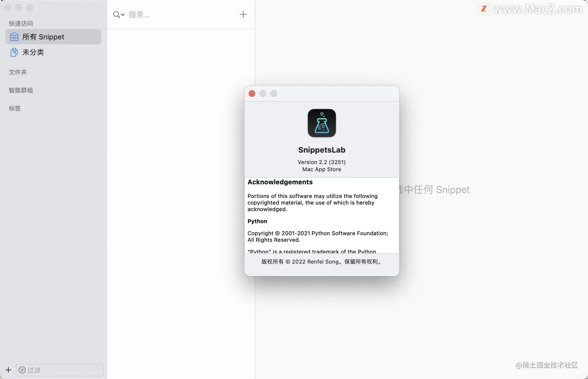588x379 pixels.
Task: Click the 未分类 documents icon
Action: click(x=14, y=52)
